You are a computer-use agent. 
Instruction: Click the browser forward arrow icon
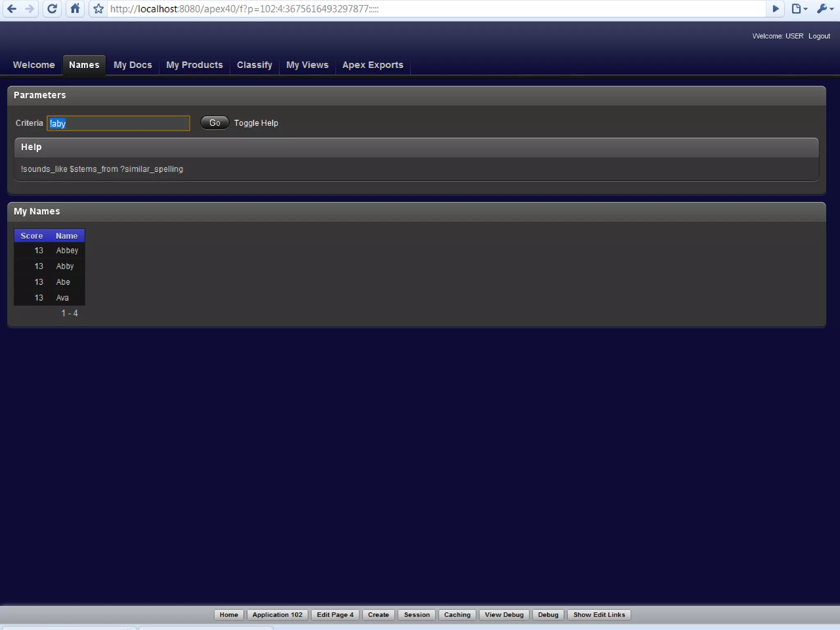tap(30, 9)
